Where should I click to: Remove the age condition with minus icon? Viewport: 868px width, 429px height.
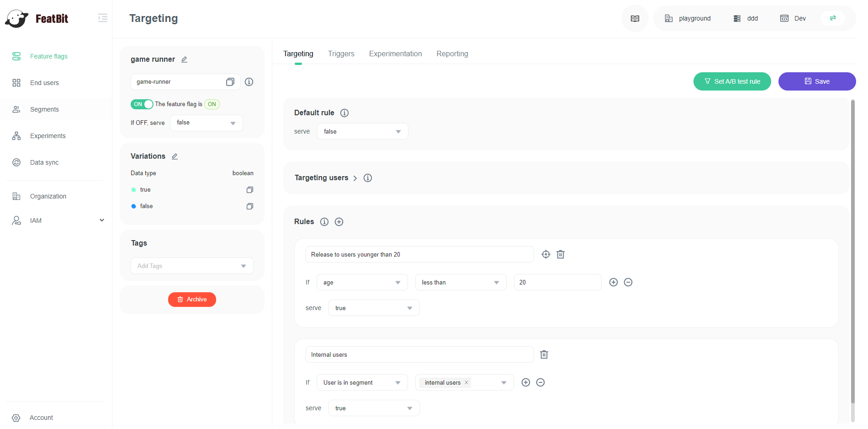pyautogui.click(x=628, y=282)
